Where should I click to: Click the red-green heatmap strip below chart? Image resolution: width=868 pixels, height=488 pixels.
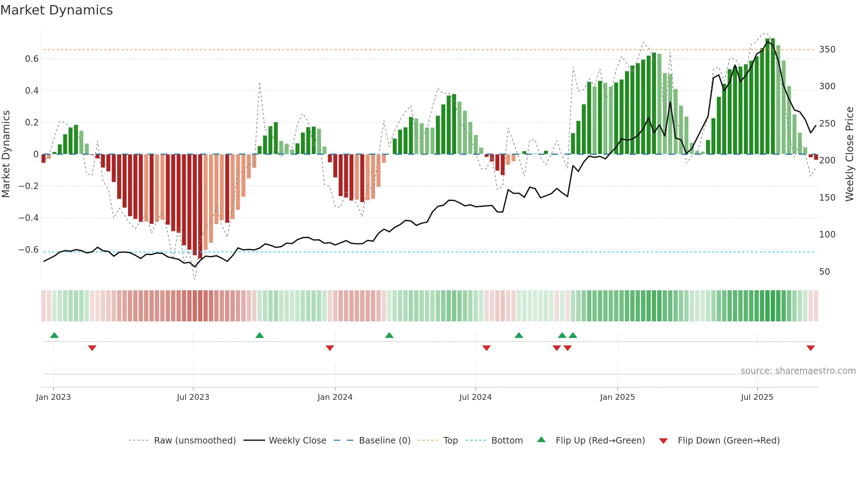(x=430, y=306)
